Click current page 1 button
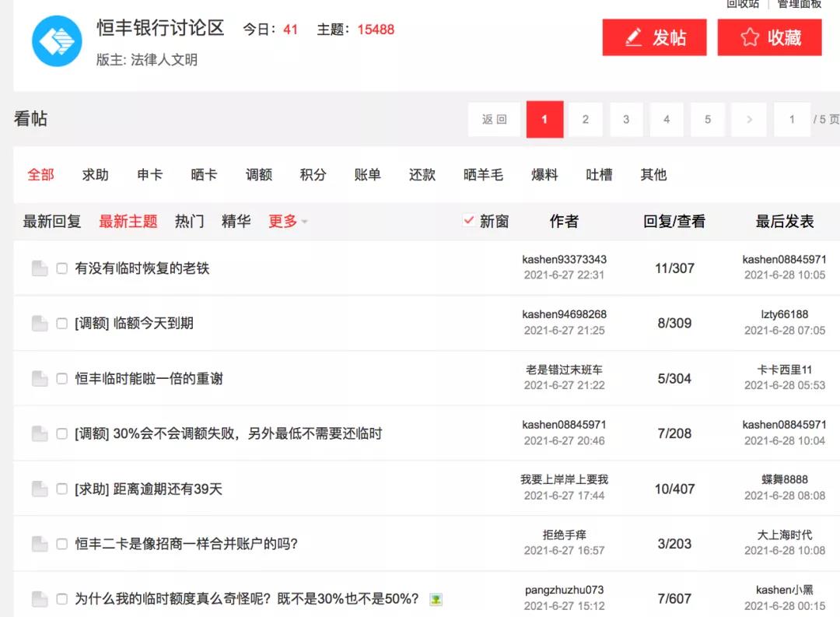 [x=544, y=120]
